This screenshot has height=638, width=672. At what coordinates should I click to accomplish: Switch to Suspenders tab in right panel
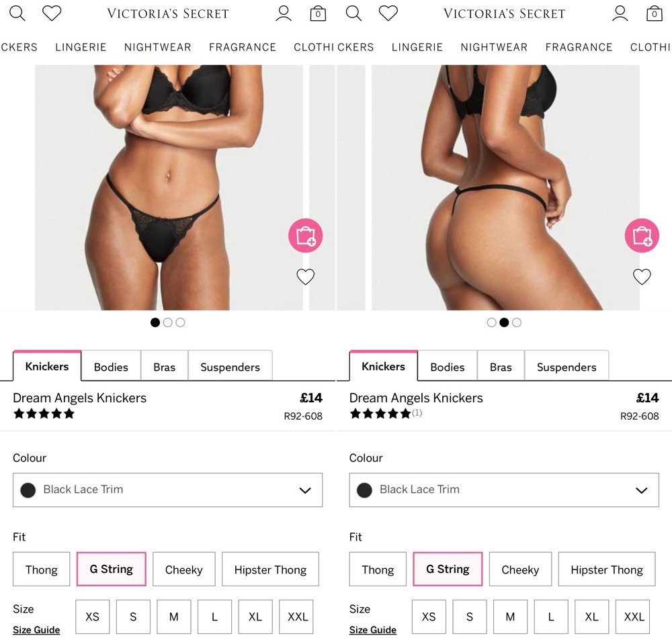coord(566,367)
